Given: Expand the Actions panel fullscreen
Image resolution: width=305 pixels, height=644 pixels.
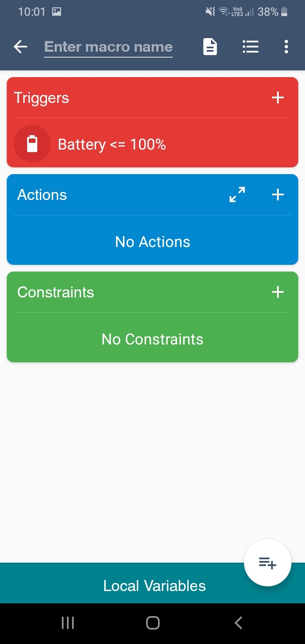Looking at the screenshot, I should (237, 195).
